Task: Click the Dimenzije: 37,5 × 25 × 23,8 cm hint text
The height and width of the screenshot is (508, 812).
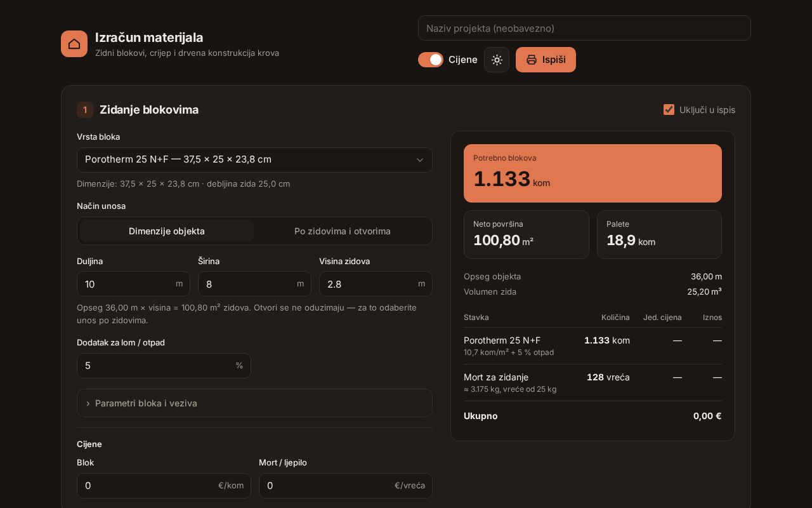Action: [183, 184]
